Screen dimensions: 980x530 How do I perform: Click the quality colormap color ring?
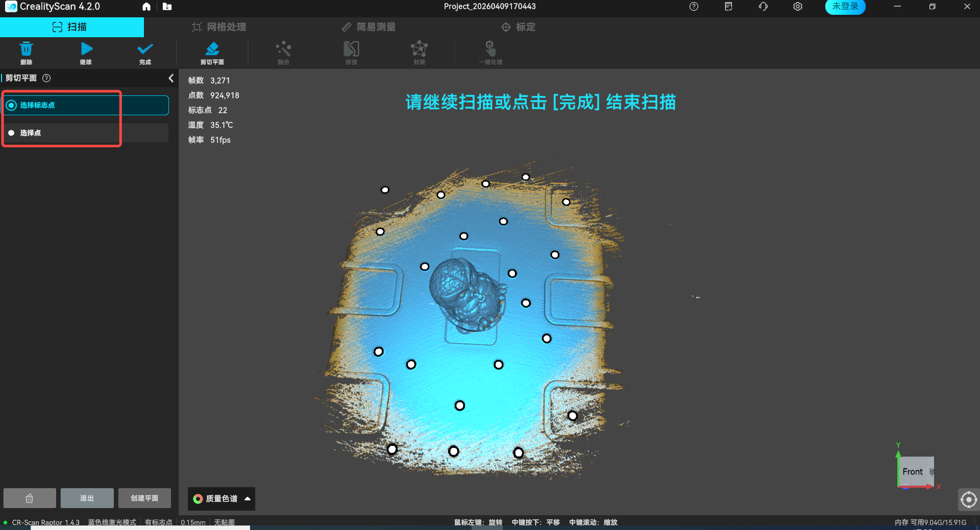click(199, 499)
